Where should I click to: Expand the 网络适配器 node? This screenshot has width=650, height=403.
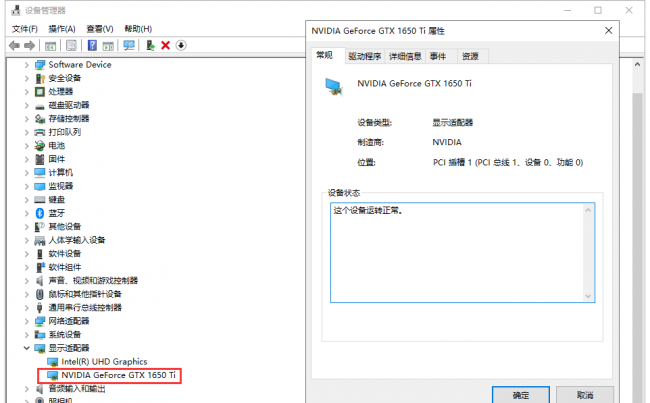pyautogui.click(x=27, y=321)
